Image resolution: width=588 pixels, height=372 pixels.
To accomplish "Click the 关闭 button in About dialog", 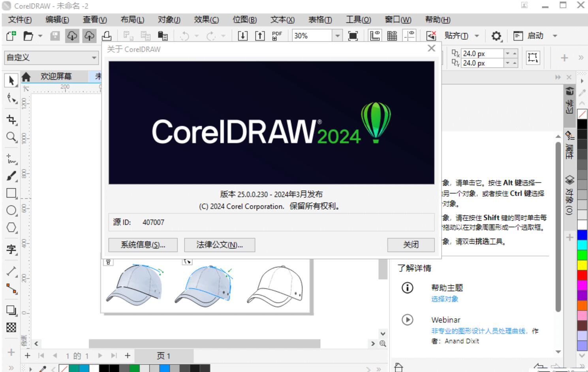I will (411, 245).
